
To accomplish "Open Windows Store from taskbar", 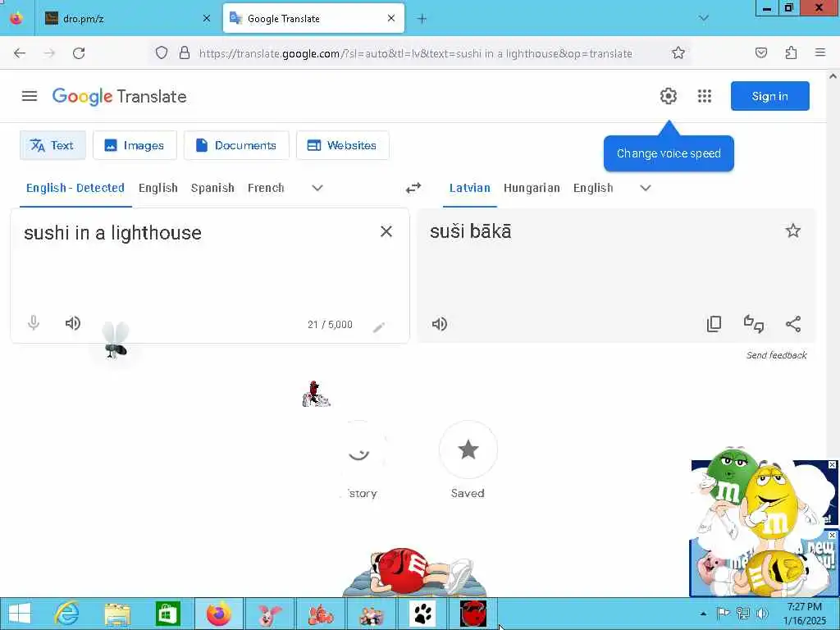I will [x=167, y=614].
